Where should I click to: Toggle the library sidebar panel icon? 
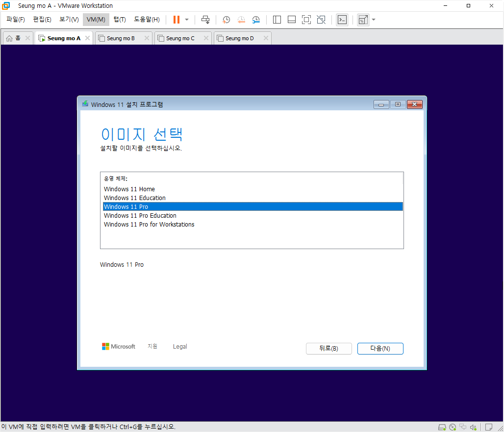coord(277,20)
